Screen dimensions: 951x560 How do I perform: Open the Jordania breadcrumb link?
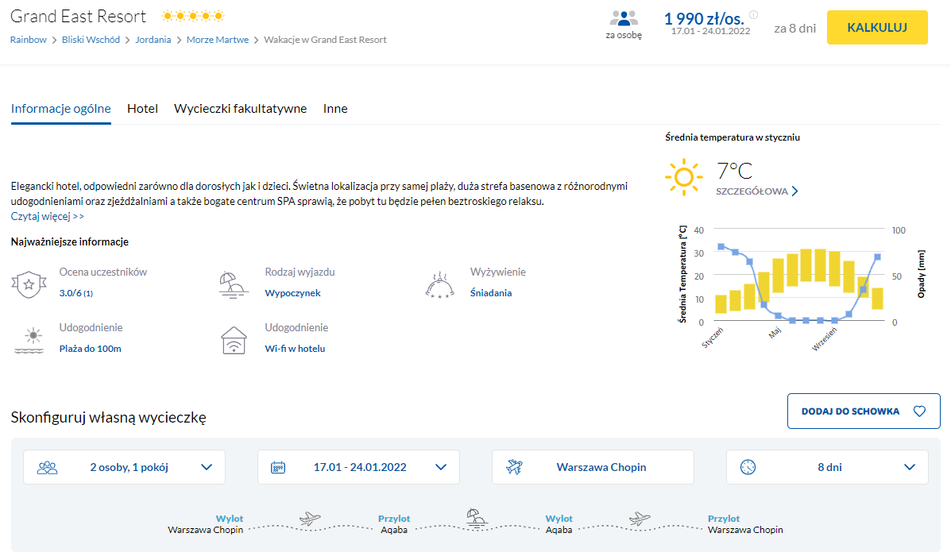(x=153, y=40)
